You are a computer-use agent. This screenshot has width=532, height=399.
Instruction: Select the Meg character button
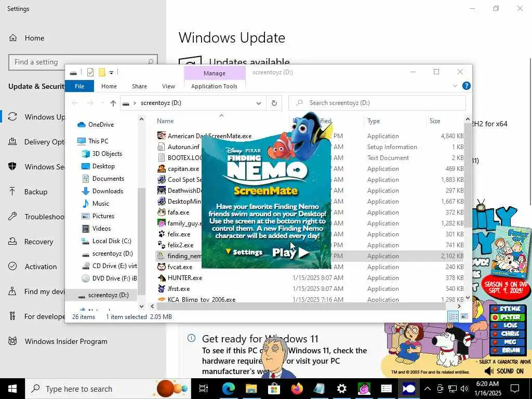pos(507,342)
